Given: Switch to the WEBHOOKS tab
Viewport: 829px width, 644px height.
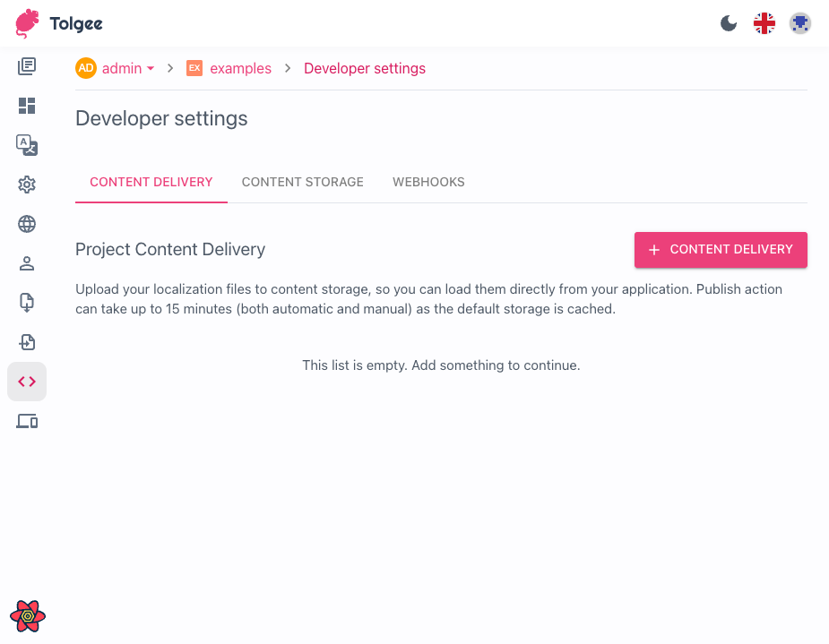Looking at the screenshot, I should click(x=428, y=182).
